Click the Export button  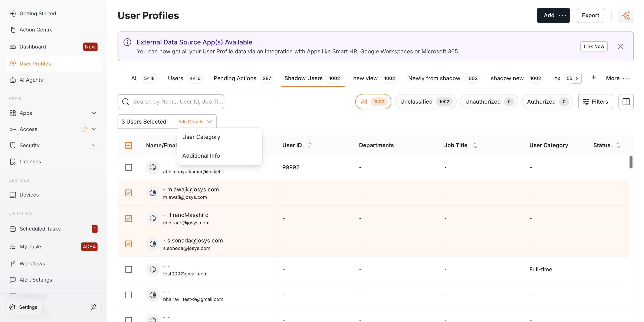pyautogui.click(x=591, y=15)
